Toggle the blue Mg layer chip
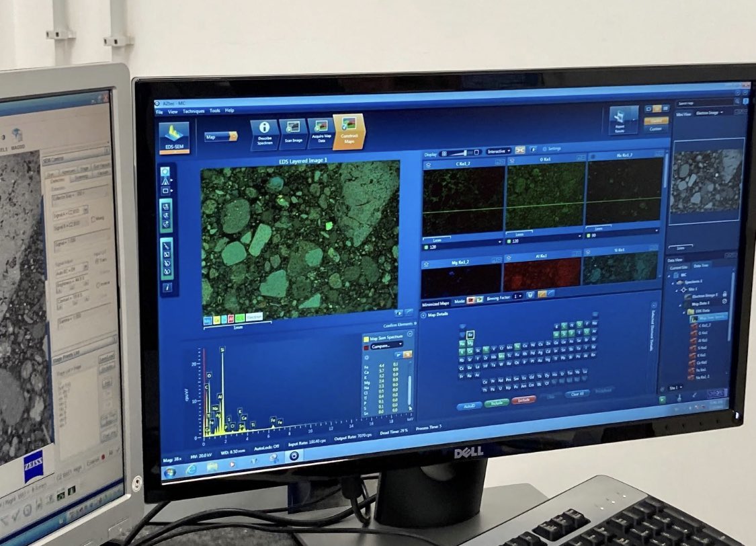The height and width of the screenshot is (546, 756). [208, 321]
